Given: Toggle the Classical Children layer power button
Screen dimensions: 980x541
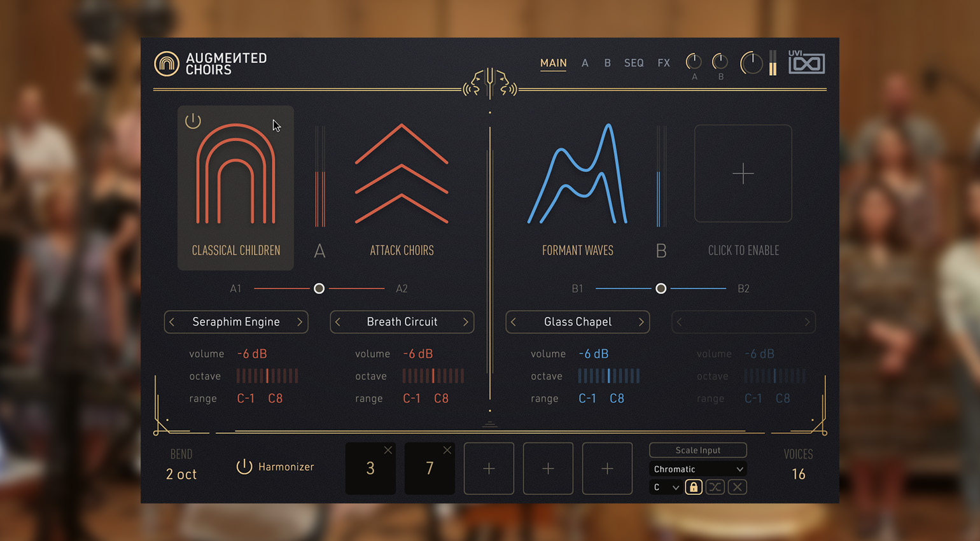Looking at the screenshot, I should coord(193,121).
